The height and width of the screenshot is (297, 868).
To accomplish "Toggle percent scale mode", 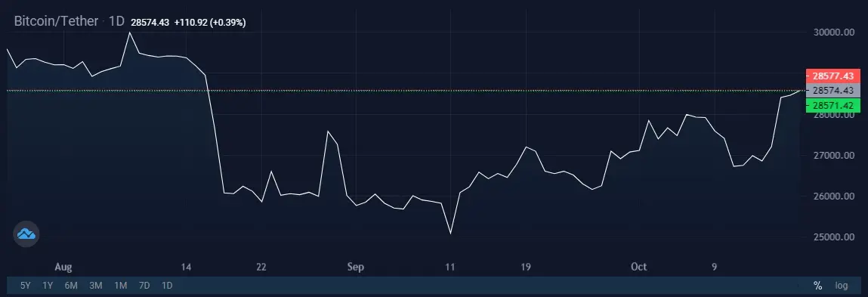I will point(817,286).
